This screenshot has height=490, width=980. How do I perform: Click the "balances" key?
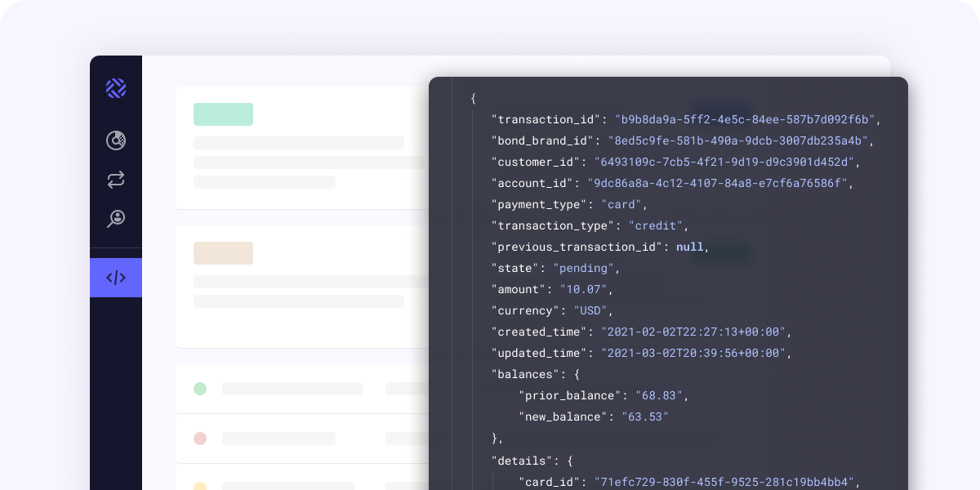click(x=526, y=374)
